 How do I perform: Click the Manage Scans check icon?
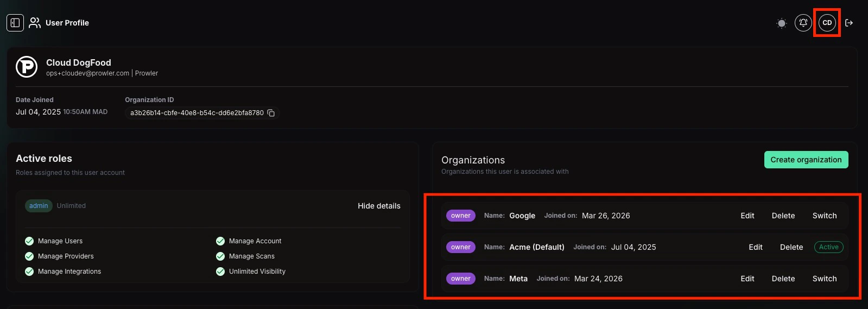coord(220,256)
